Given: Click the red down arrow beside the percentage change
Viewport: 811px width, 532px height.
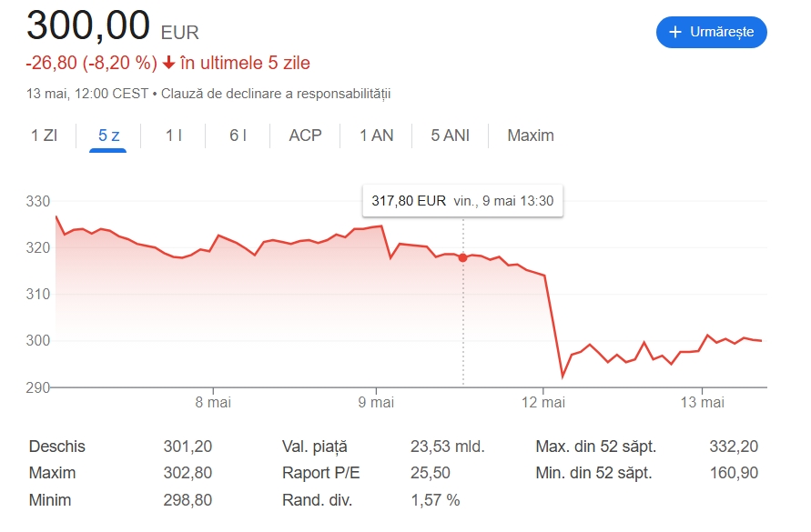Looking at the screenshot, I should [168, 63].
